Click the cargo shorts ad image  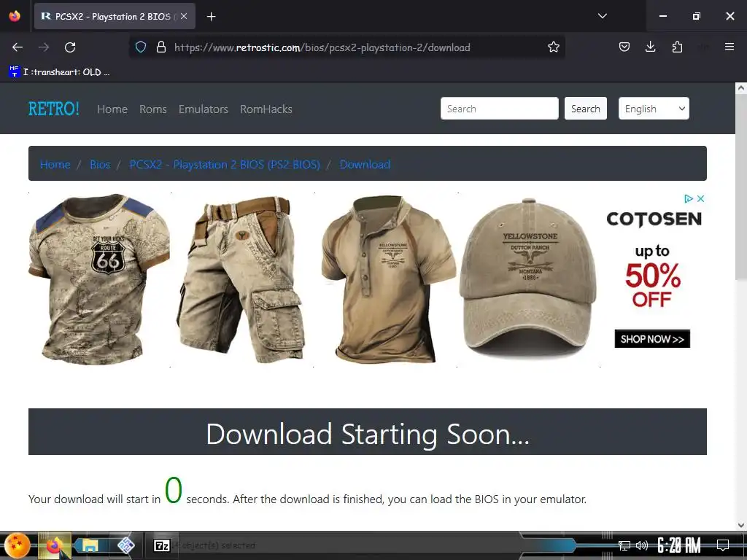(242, 279)
